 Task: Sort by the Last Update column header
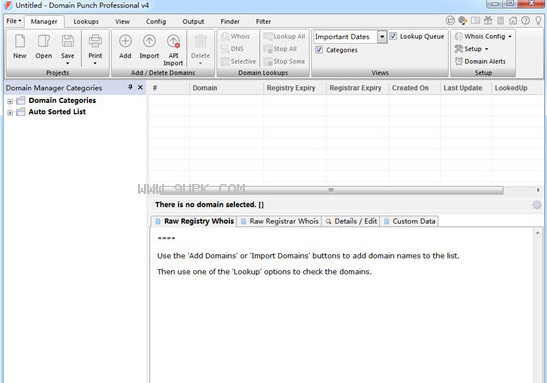[x=466, y=88]
